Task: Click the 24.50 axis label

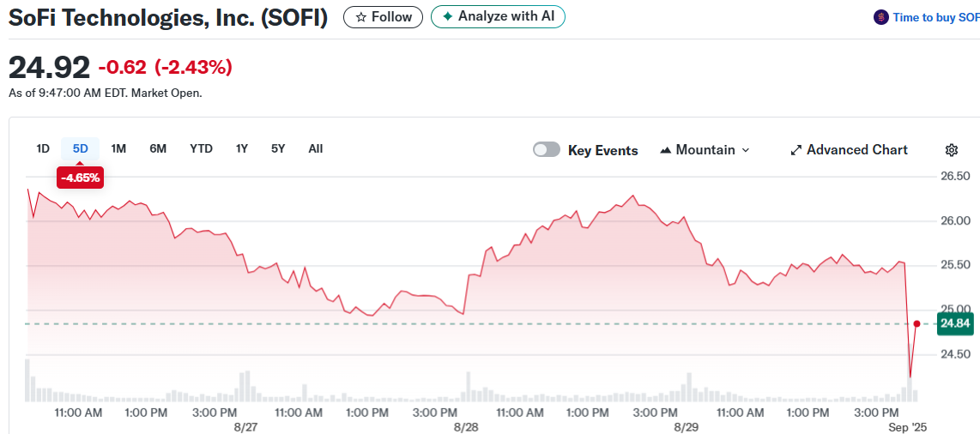Action: point(955,354)
